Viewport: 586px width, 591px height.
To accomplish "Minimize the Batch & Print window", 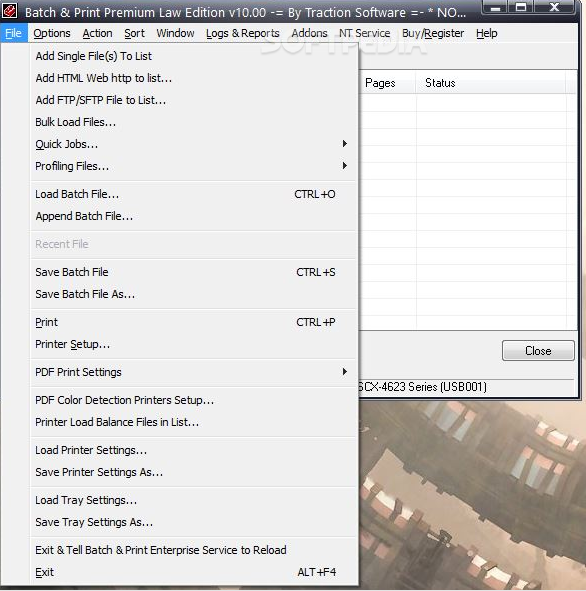I will coord(495,7).
